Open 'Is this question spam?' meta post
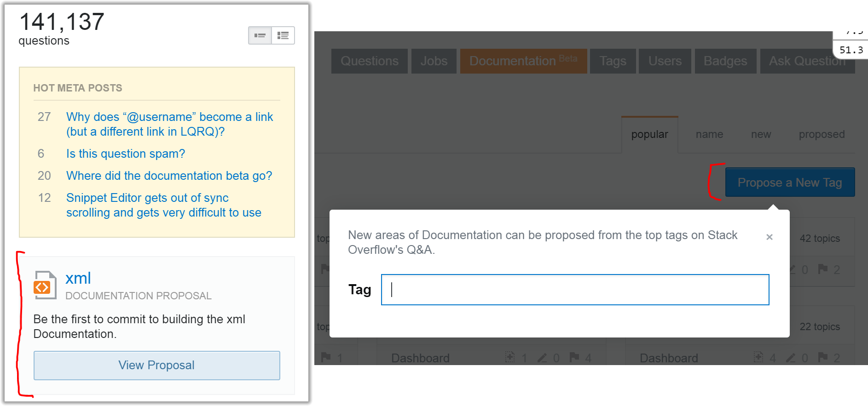 [x=126, y=154]
